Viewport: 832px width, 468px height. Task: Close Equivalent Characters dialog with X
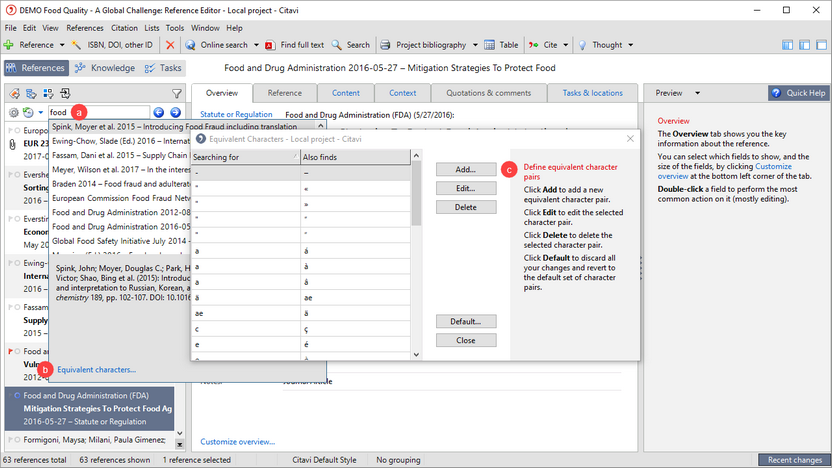pos(630,138)
